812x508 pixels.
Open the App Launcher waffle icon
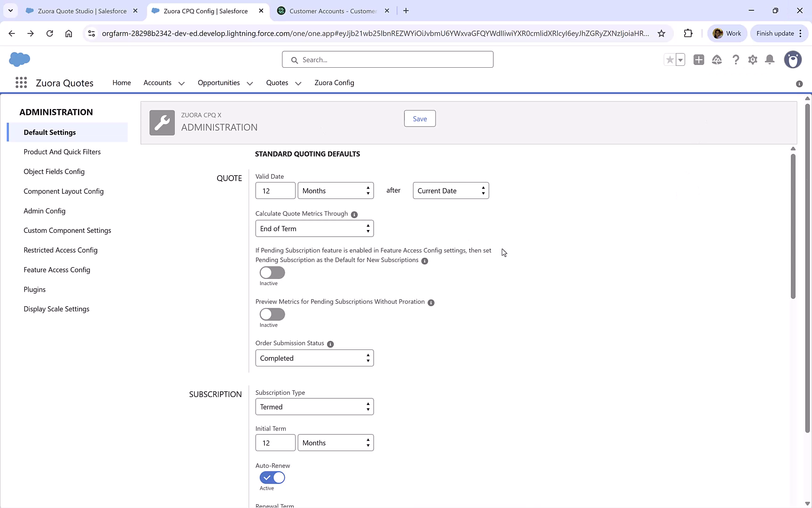coord(21,82)
